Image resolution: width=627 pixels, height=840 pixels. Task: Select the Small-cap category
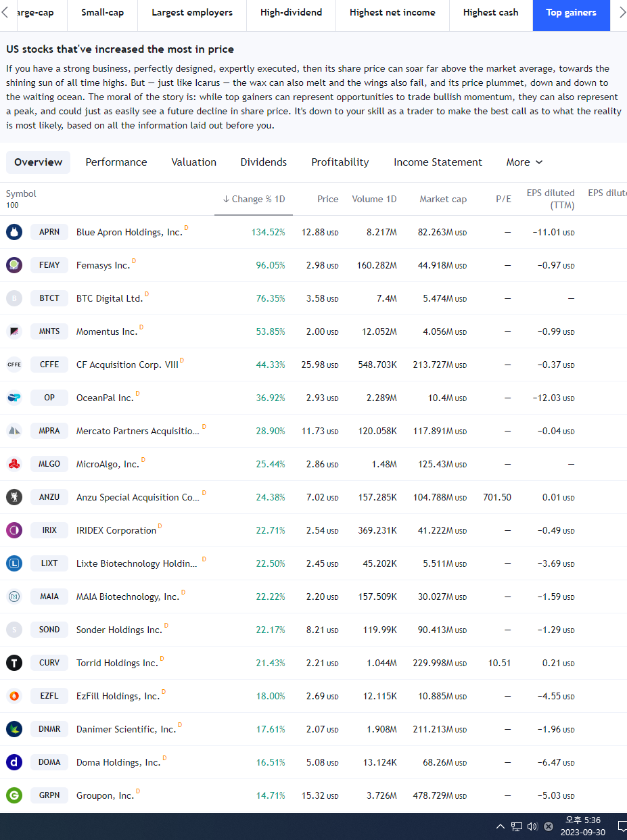[103, 13]
